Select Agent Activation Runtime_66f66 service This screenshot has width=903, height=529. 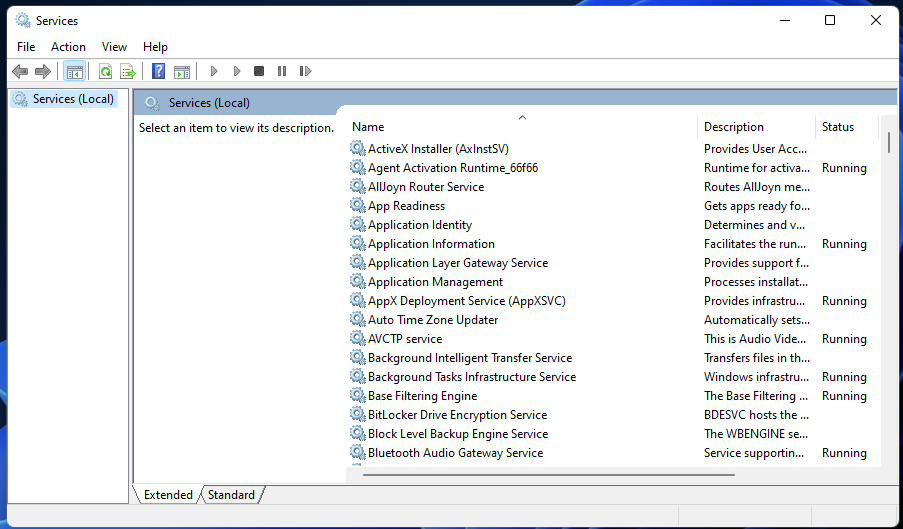point(453,168)
